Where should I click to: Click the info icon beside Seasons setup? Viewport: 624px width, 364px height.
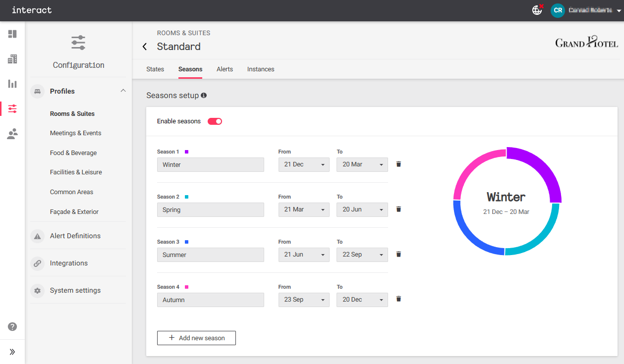point(204,96)
